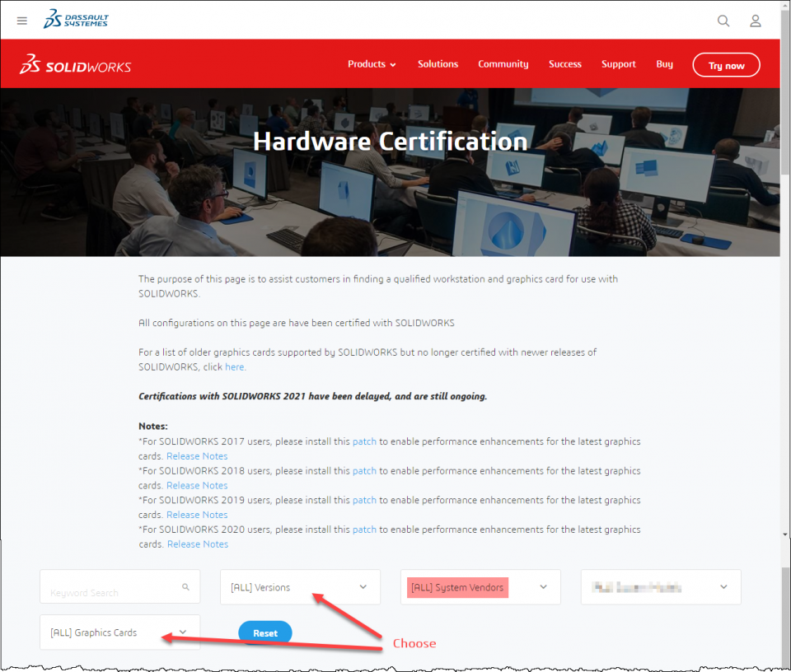Go home via the SOLIDWORKS logo

[75, 64]
